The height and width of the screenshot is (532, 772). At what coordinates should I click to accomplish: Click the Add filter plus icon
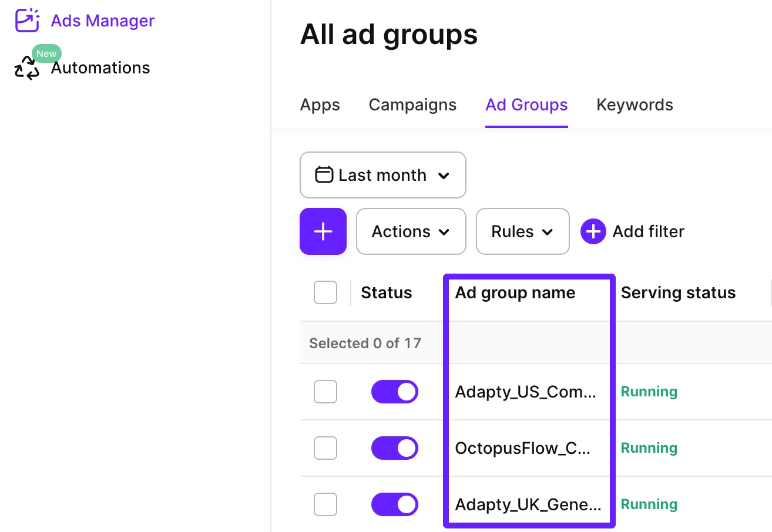click(593, 231)
